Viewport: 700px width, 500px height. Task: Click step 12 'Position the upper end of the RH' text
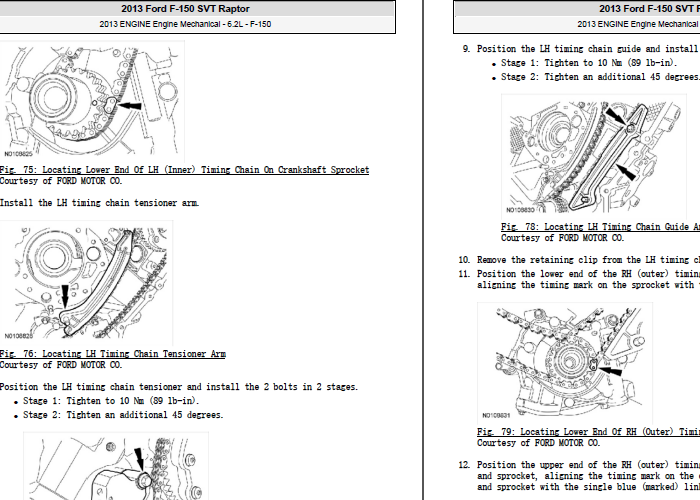click(588, 476)
